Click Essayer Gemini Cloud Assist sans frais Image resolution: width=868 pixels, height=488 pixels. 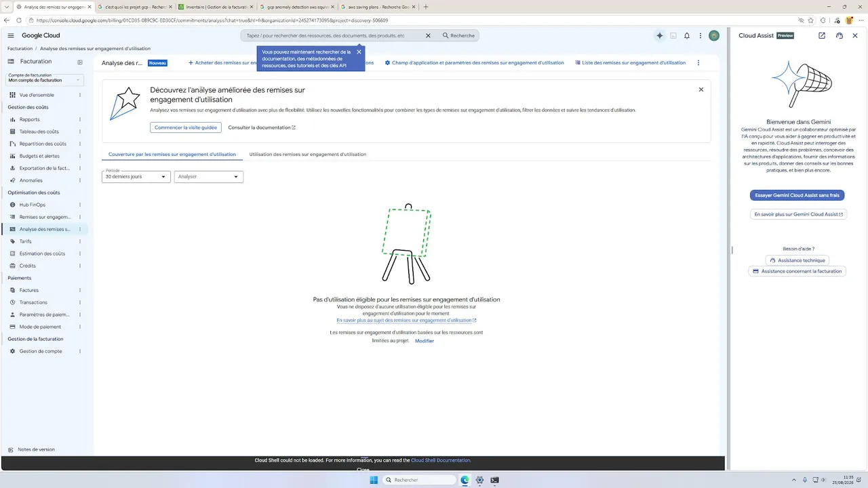point(797,195)
